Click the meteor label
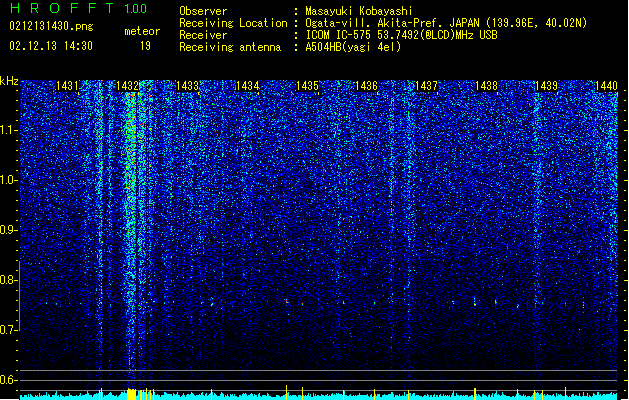The height and width of the screenshot is (400, 629). (x=142, y=31)
